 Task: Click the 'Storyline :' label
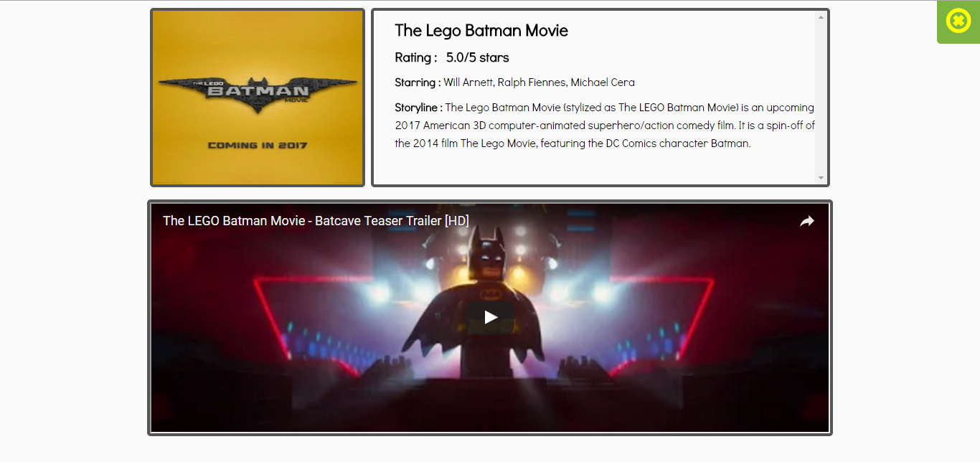tap(418, 108)
